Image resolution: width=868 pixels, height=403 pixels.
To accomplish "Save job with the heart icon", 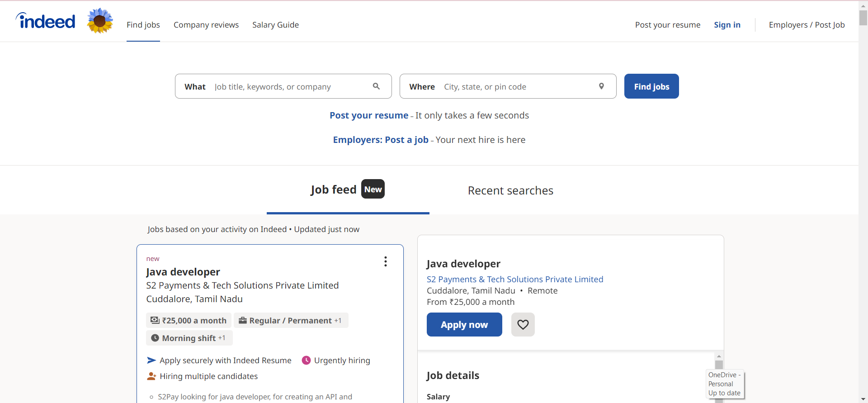I will coord(523,325).
